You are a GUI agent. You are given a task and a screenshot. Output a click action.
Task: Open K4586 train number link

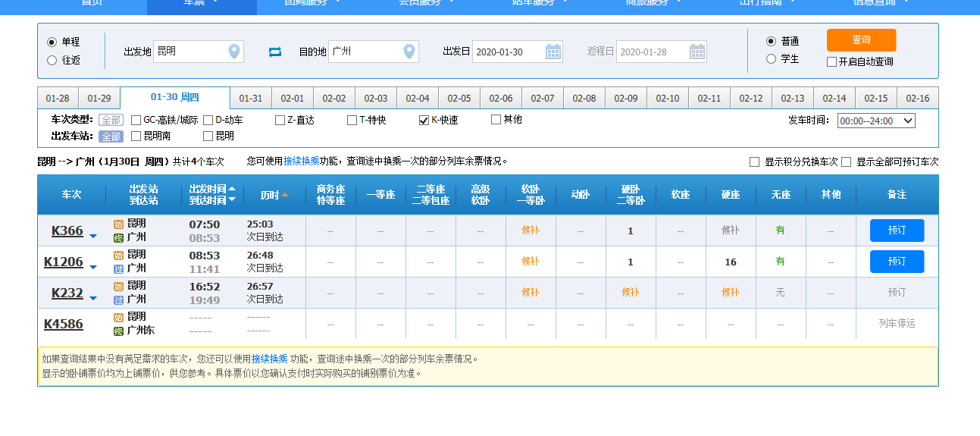pos(64,324)
